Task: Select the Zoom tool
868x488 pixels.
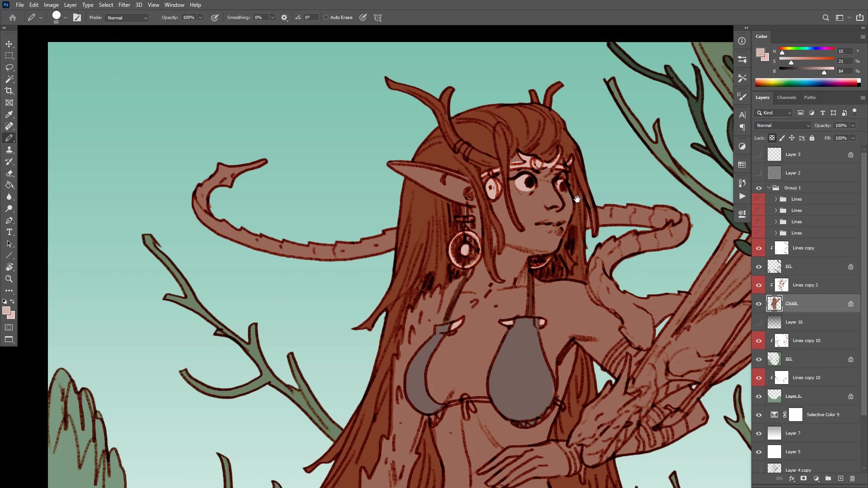Action: pyautogui.click(x=9, y=279)
